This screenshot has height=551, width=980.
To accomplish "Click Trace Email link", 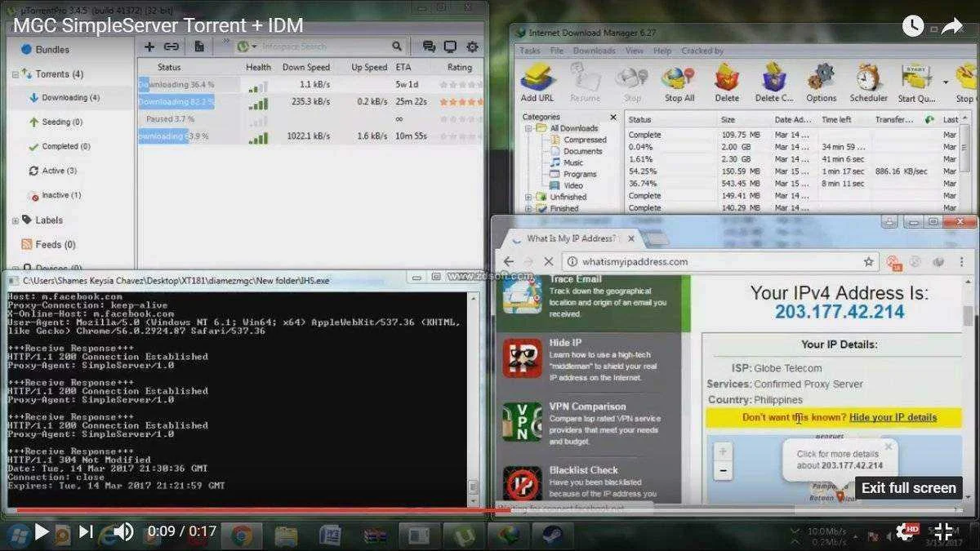I will (x=575, y=279).
